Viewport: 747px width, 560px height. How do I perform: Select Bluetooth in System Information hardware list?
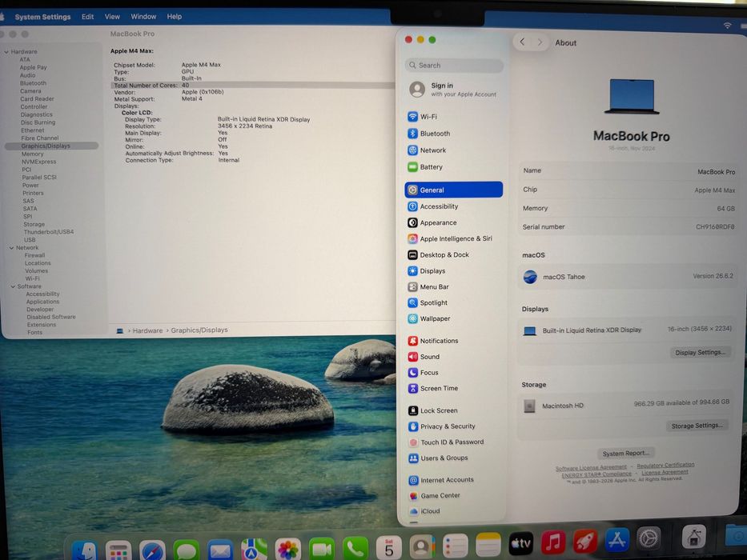click(x=33, y=83)
